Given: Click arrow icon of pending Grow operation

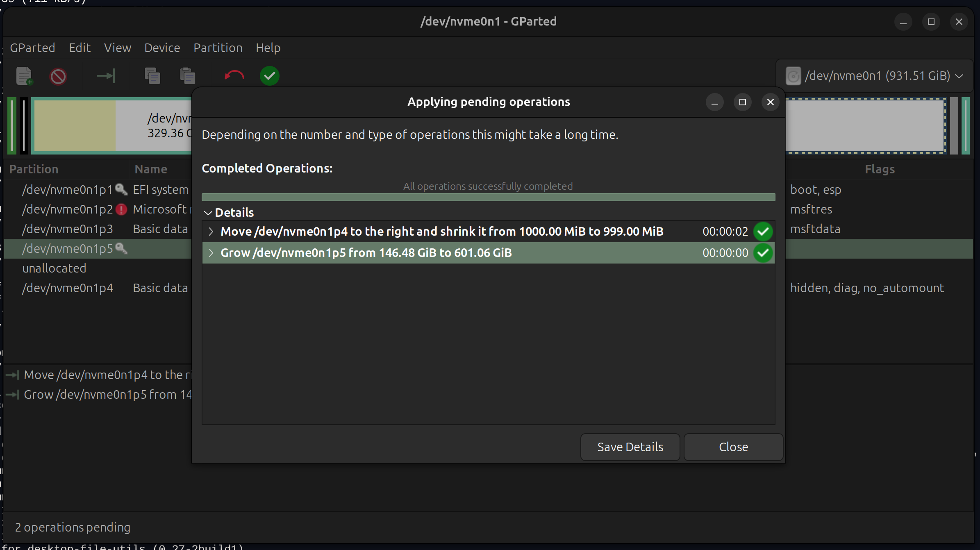Looking at the screenshot, I should [x=12, y=394].
